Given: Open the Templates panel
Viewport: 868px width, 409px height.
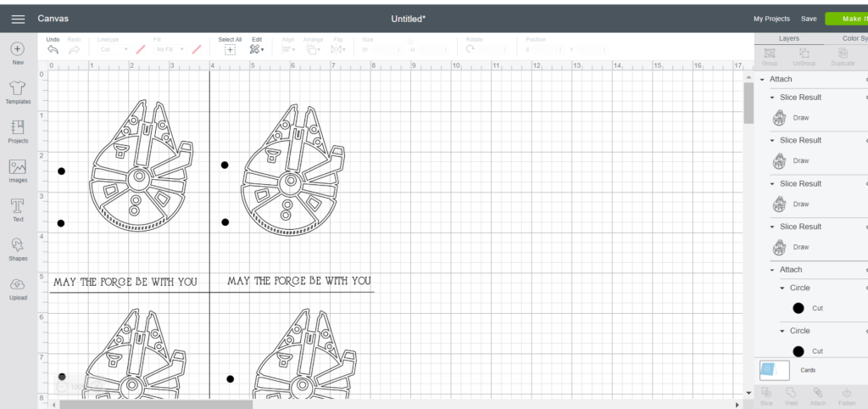Looking at the screenshot, I should click(18, 88).
